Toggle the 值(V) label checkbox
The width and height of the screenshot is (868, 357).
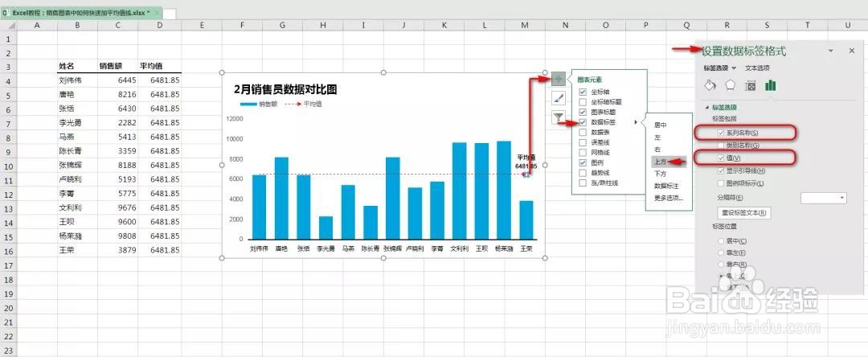coord(720,158)
